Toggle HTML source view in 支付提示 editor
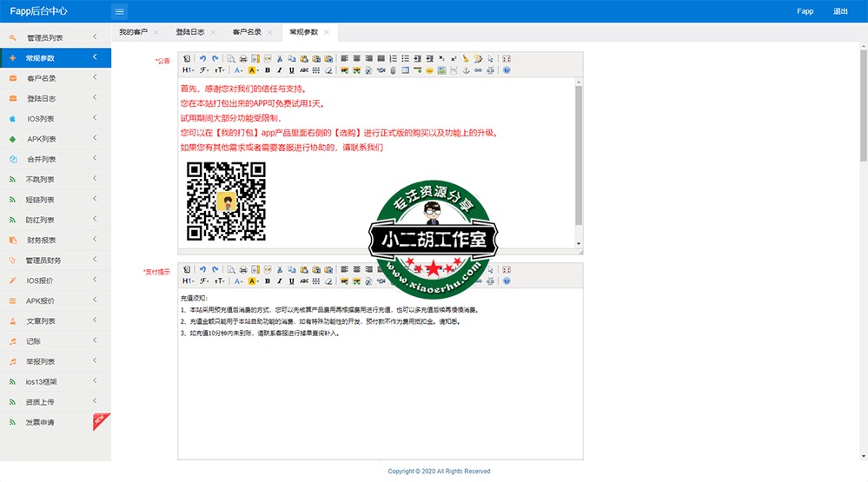 coord(187,269)
